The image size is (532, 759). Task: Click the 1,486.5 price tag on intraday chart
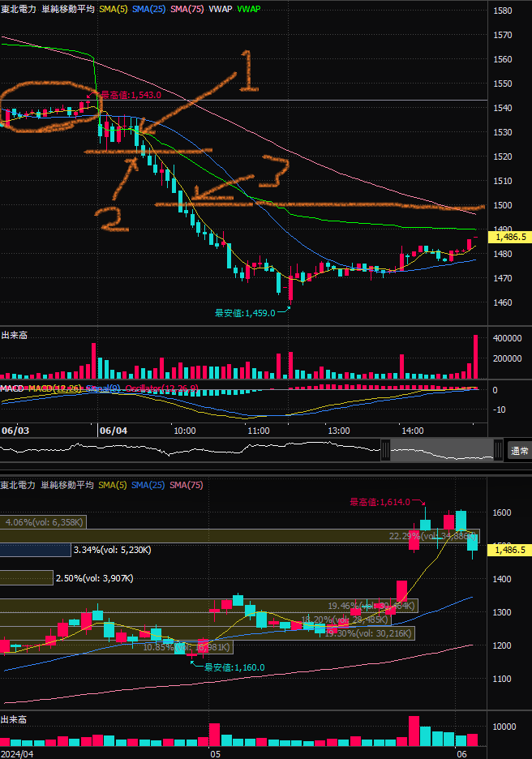tap(510, 237)
